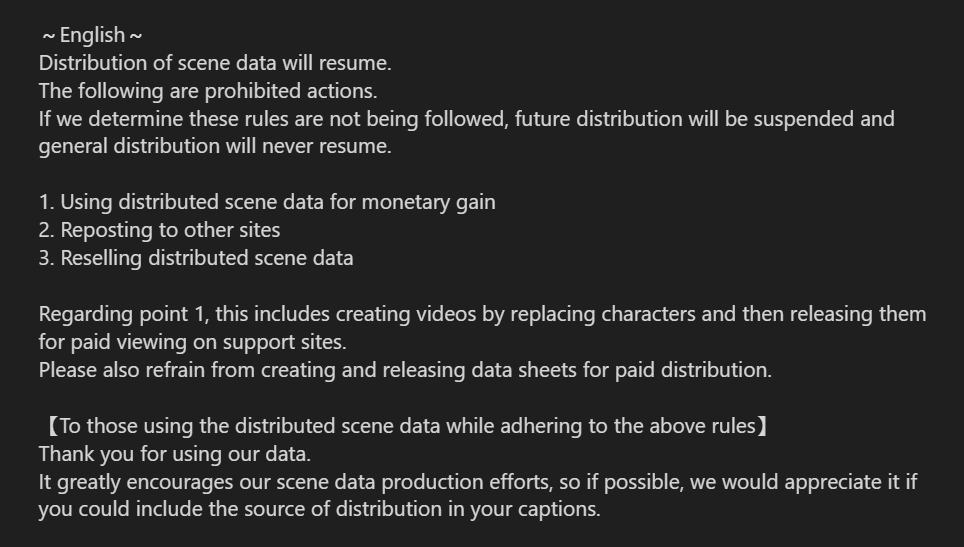Click the bracketed 'To those using the distributed' heading
This screenshot has height=547, width=964.
click(407, 426)
